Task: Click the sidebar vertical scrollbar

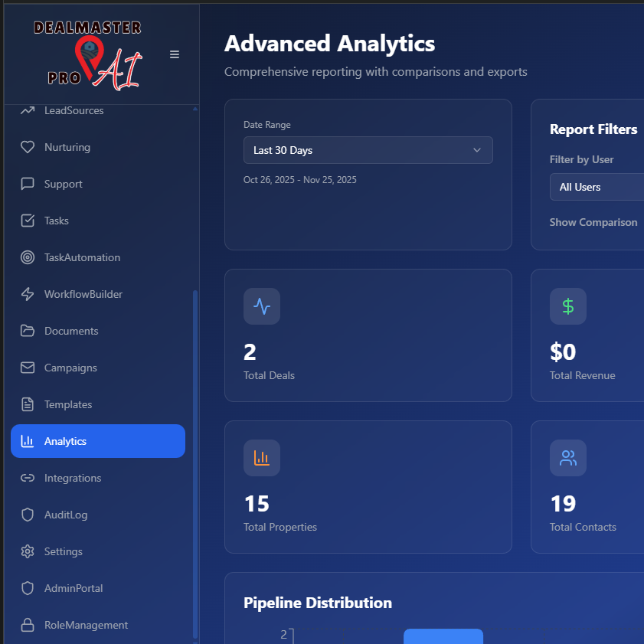Action: click(195, 459)
